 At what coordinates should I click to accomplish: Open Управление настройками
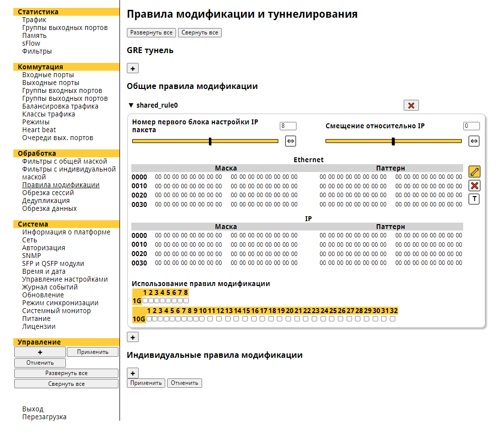[65, 280]
